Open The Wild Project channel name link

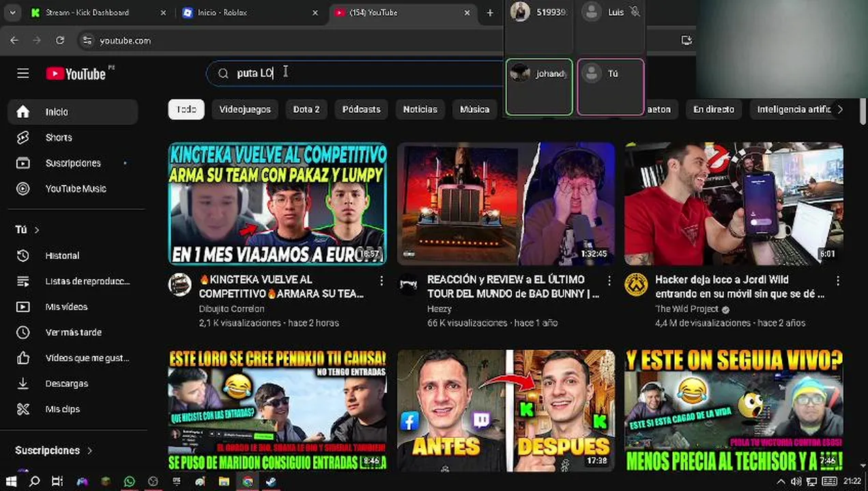(x=686, y=309)
